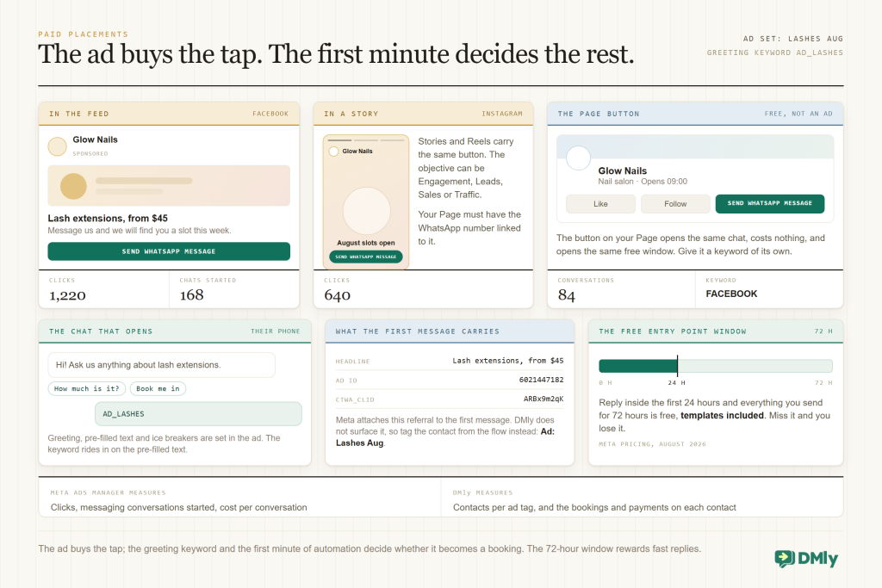Click the greeting bubble about lash extensions
The width and height of the screenshot is (882, 588).
161,365
